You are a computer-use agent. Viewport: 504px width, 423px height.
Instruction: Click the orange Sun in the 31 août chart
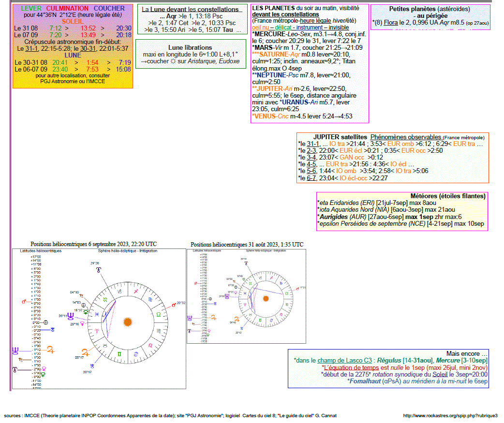(x=266, y=299)
